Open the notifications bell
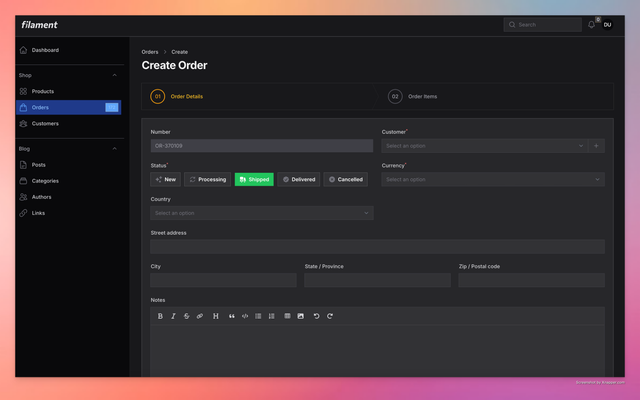 coord(591,25)
